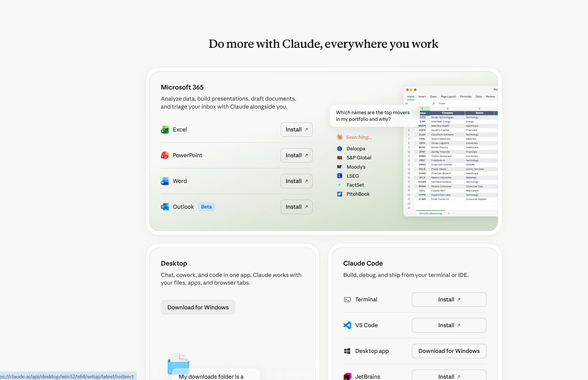Click the LSEG source icon
Screen dimensions: 588x380
339,176
